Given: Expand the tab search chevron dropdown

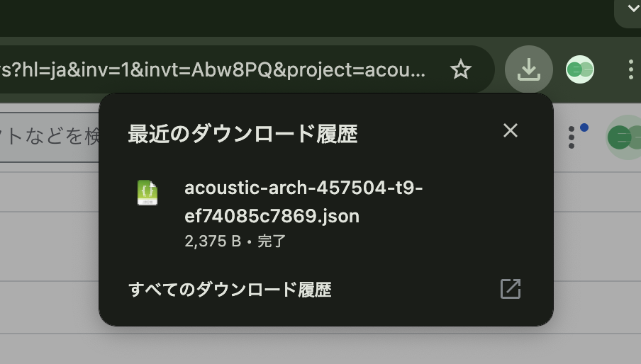Looking at the screenshot, I should point(632,9).
